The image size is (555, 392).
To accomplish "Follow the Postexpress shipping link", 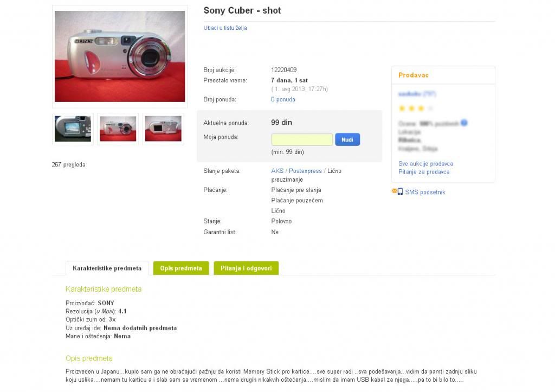I will [305, 171].
